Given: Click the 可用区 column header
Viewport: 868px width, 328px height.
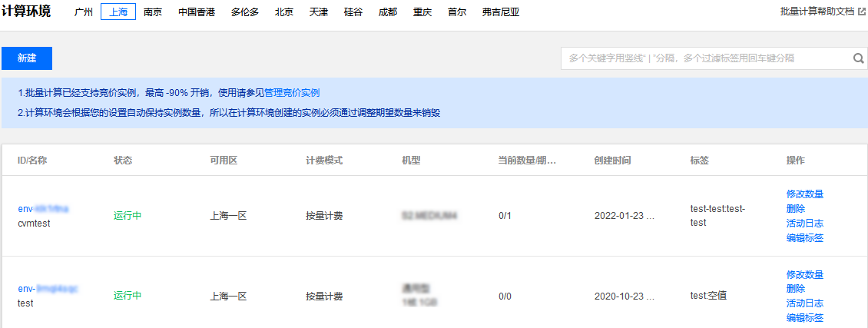Looking at the screenshot, I should click(x=224, y=161).
